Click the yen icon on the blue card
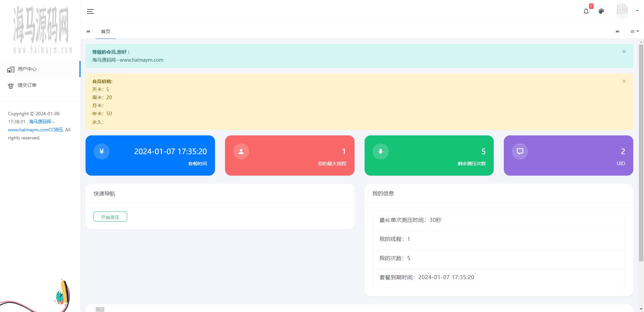The image size is (644, 312). point(102,151)
